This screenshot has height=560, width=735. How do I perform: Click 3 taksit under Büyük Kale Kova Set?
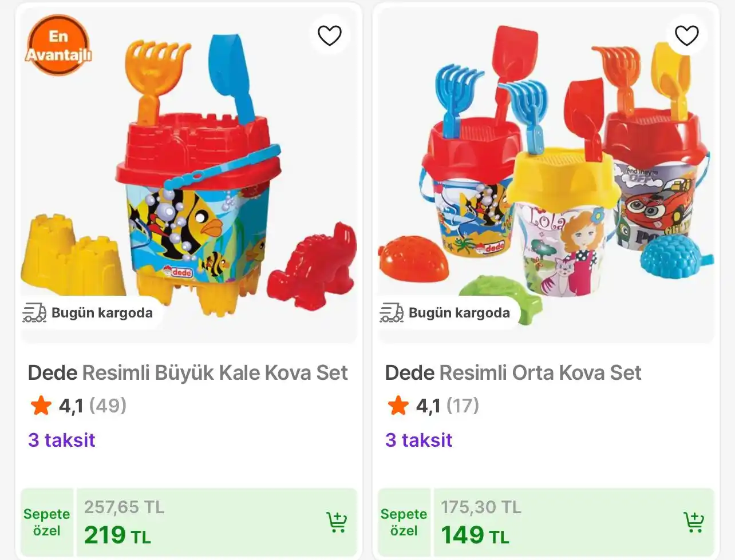coord(62,440)
